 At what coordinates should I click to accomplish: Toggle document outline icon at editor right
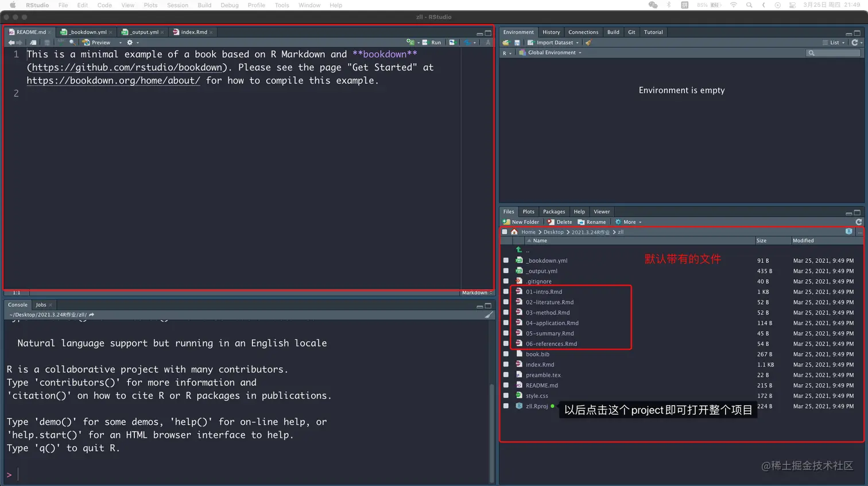pos(488,42)
